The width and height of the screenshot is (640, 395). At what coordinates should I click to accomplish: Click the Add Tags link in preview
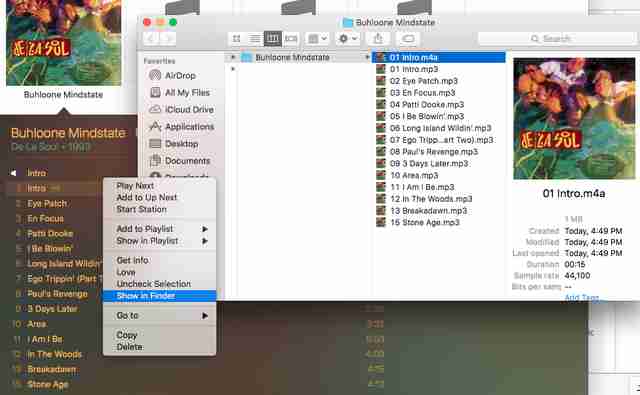[x=582, y=297]
